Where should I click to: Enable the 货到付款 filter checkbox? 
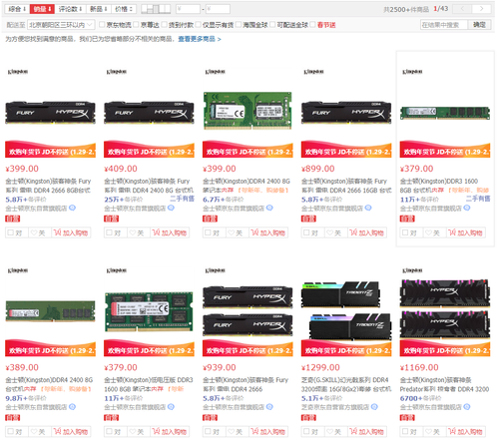(x=164, y=25)
